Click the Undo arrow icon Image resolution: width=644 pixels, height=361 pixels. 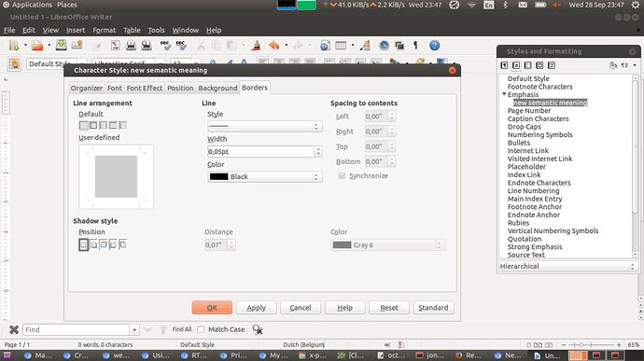pyautogui.click(x=274, y=46)
